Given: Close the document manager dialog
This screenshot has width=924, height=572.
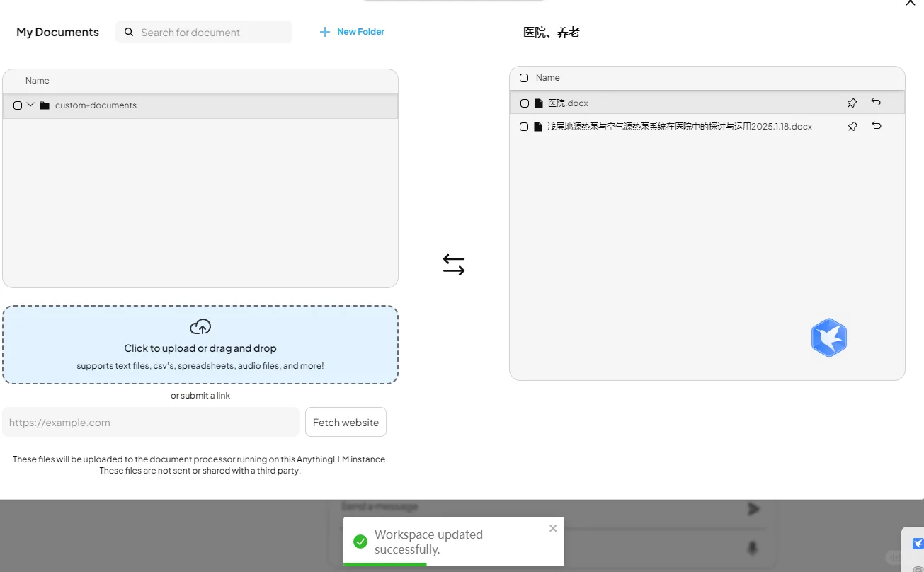Looking at the screenshot, I should coord(911,3).
